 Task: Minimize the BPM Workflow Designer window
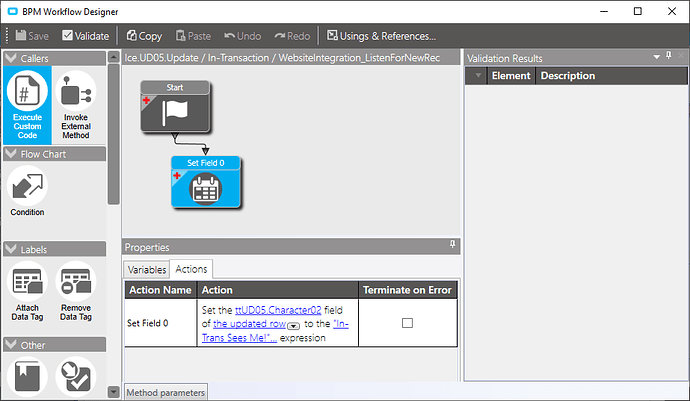[x=604, y=11]
